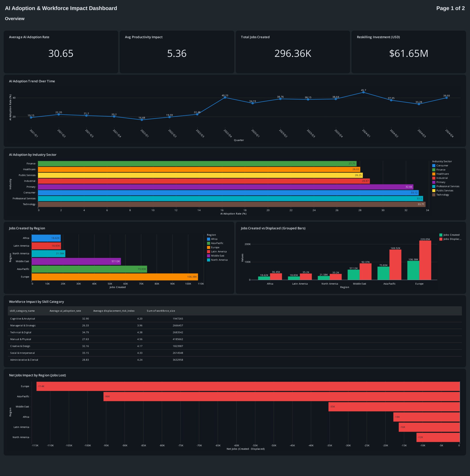This screenshot has height=476, width=470.
Task: Click the Technology bar showing 33.71
Action: pos(232,204)
